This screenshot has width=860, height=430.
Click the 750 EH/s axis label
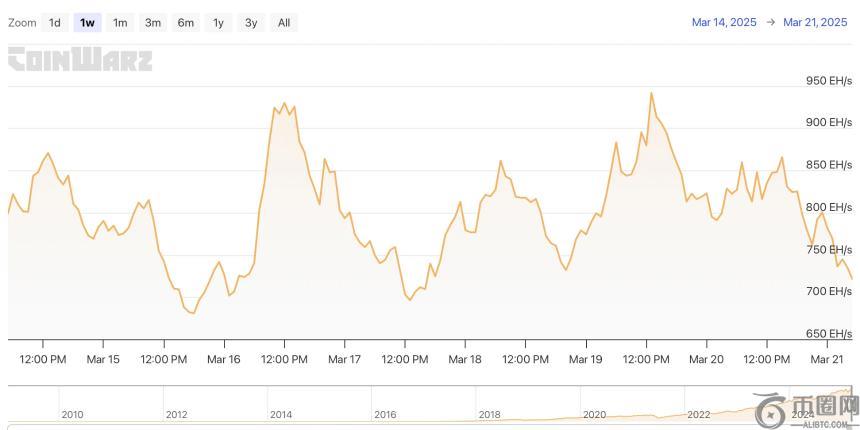coord(829,249)
